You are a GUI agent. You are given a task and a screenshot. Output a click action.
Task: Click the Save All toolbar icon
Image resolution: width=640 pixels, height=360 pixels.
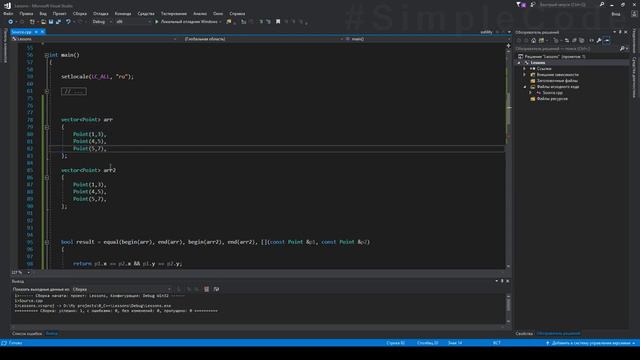pos(58,22)
